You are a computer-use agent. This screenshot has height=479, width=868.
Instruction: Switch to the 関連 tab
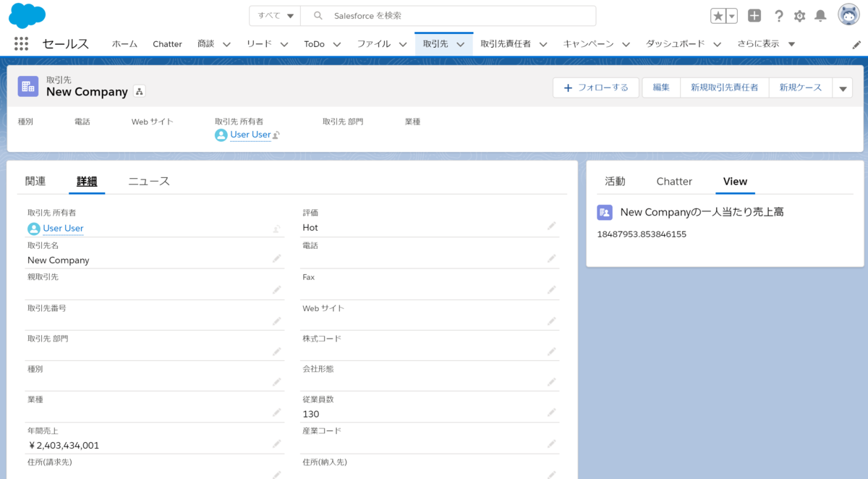tap(35, 182)
